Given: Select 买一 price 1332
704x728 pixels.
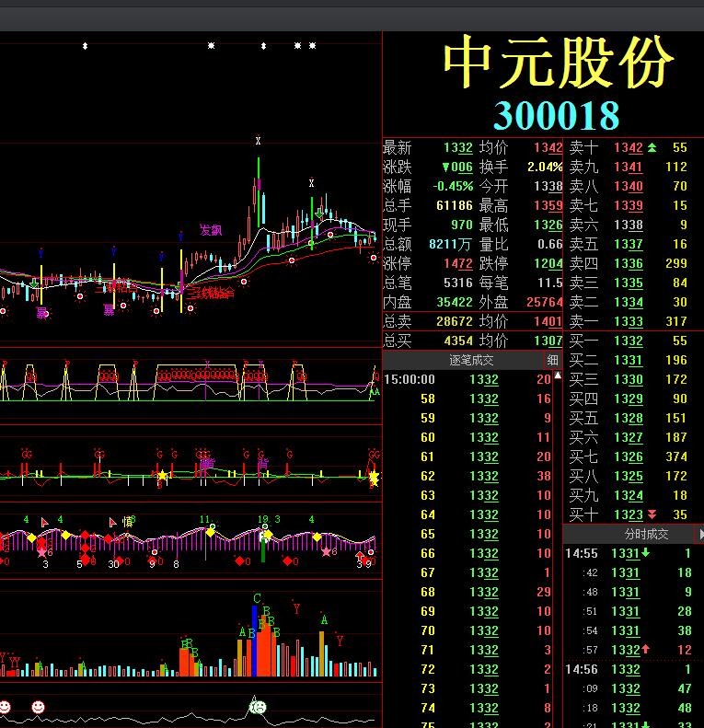Looking at the screenshot, I should (629, 341).
